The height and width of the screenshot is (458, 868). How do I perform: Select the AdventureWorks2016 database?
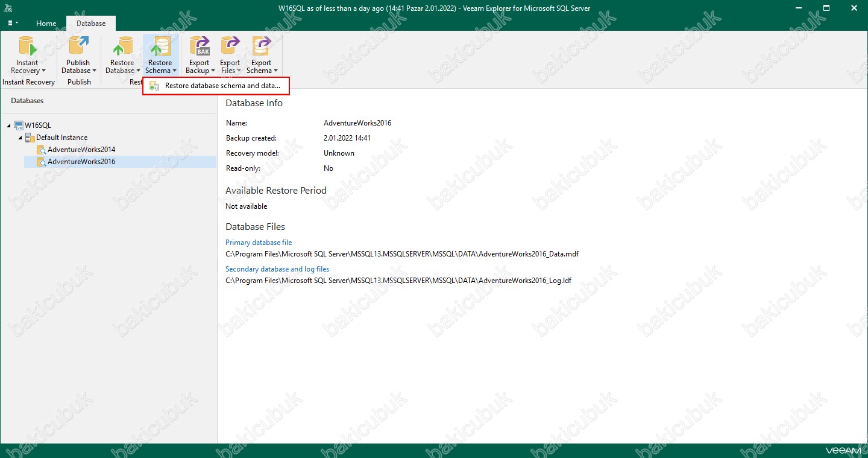[81, 162]
